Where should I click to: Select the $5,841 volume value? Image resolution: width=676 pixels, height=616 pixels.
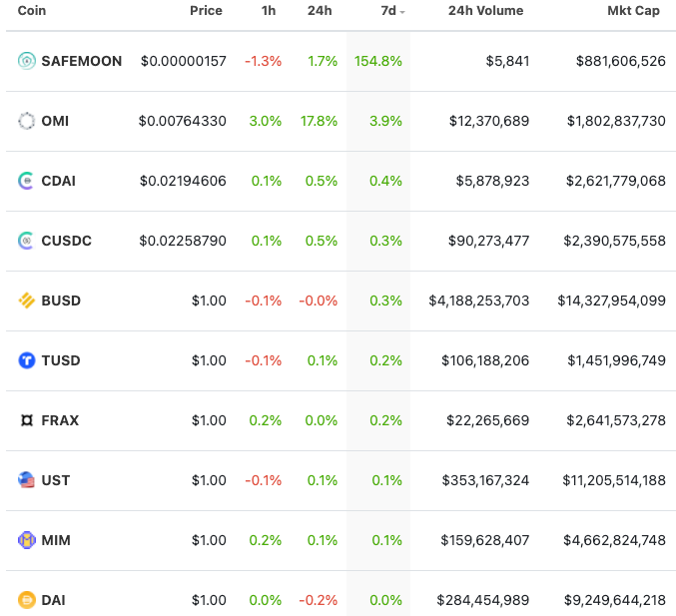pyautogui.click(x=507, y=61)
